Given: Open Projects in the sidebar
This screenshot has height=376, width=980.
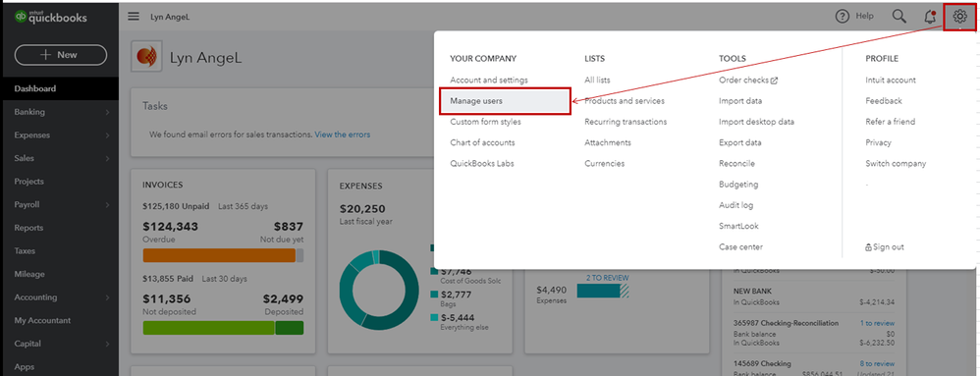Looking at the screenshot, I should [28, 182].
